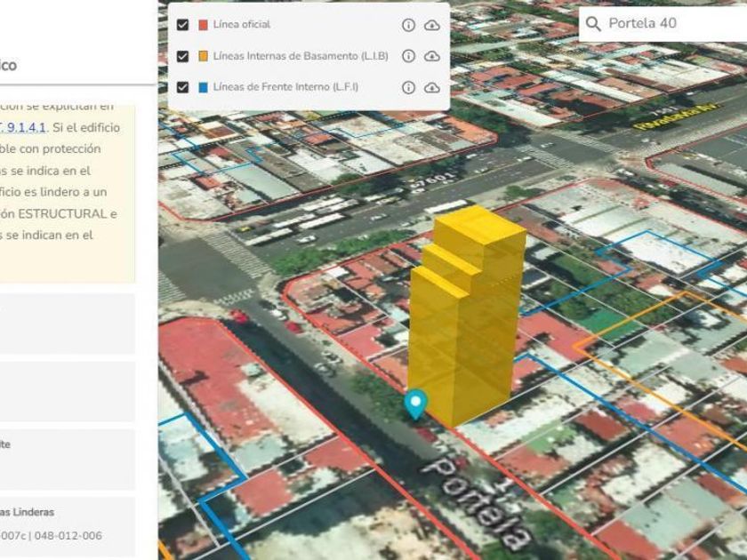Image resolution: width=747 pixels, height=560 pixels.
Task: Download the Líneas Internas de Basamento layer
Action: click(x=432, y=56)
